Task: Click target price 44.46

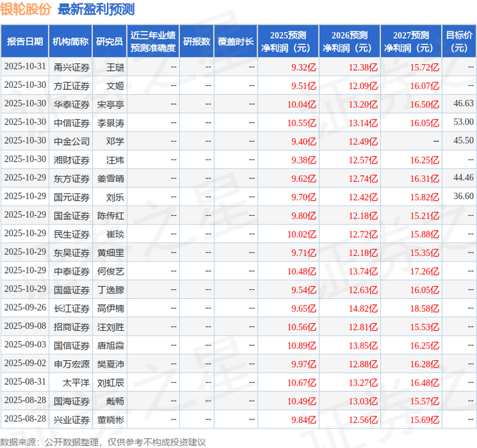Action: pyautogui.click(x=463, y=178)
